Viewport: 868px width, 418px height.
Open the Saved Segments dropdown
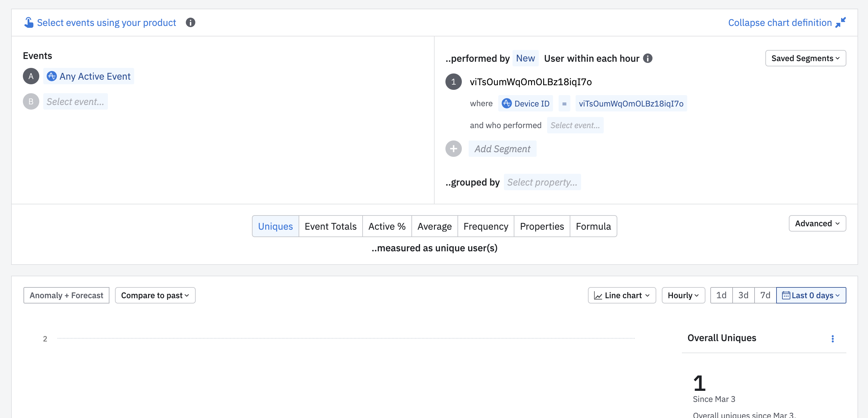tap(805, 58)
